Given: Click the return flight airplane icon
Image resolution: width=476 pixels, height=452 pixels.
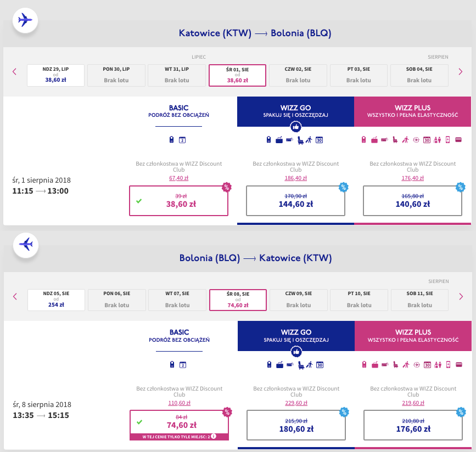Looking at the screenshot, I should click(x=26, y=245).
